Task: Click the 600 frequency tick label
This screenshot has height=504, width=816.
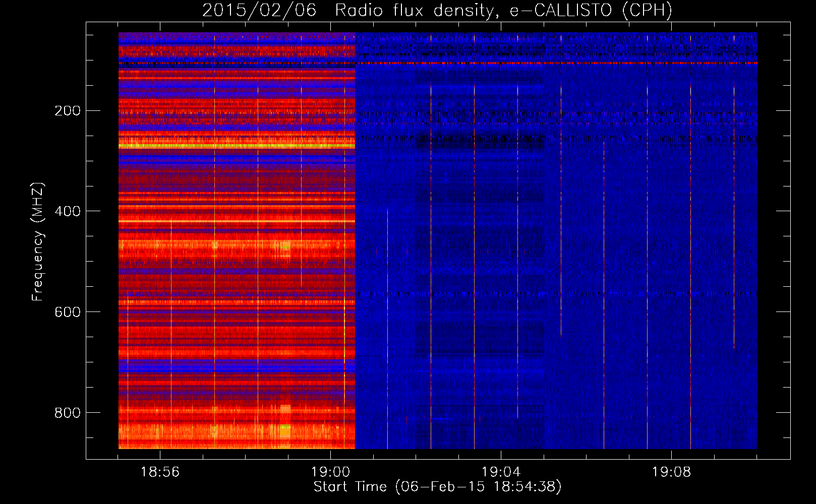Action: pyautogui.click(x=68, y=312)
